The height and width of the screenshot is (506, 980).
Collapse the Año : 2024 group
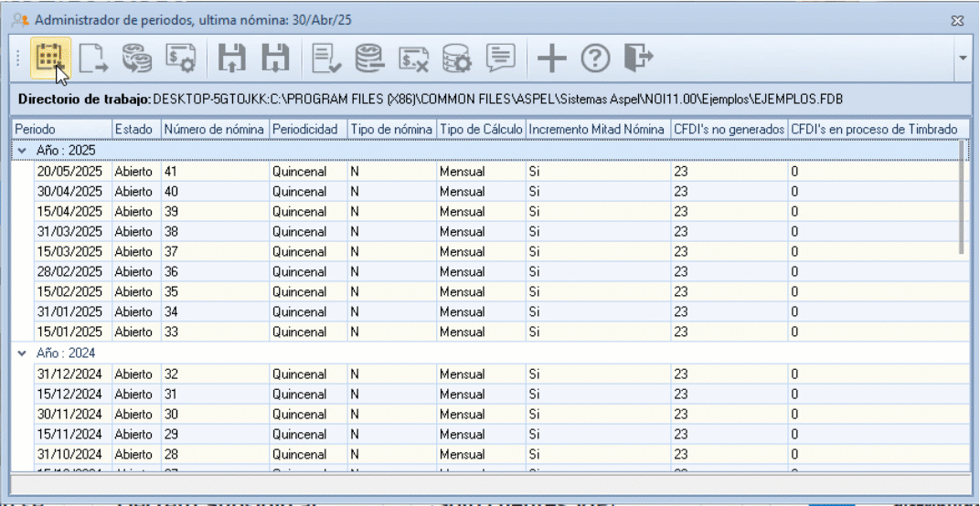22,352
